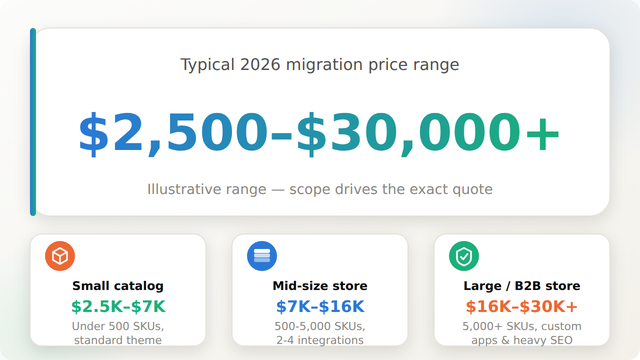Click the "Illustrative range — scope drives the exact quote" note

[x=320, y=189]
